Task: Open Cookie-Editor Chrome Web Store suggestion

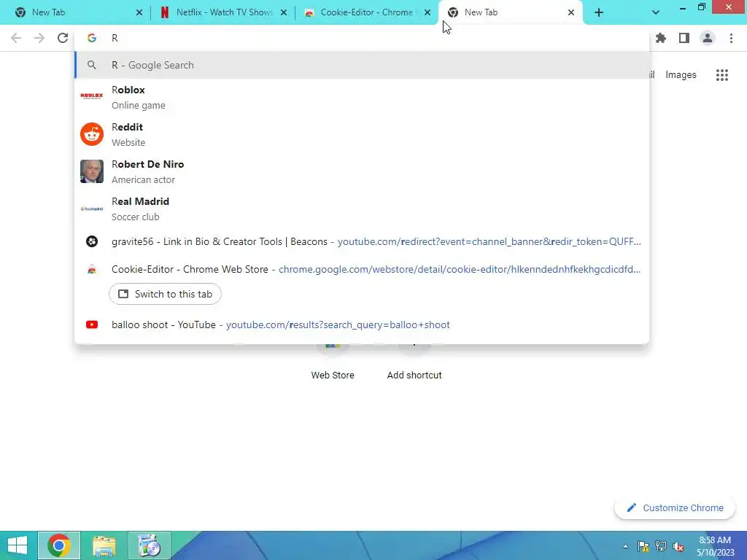Action: point(362,270)
